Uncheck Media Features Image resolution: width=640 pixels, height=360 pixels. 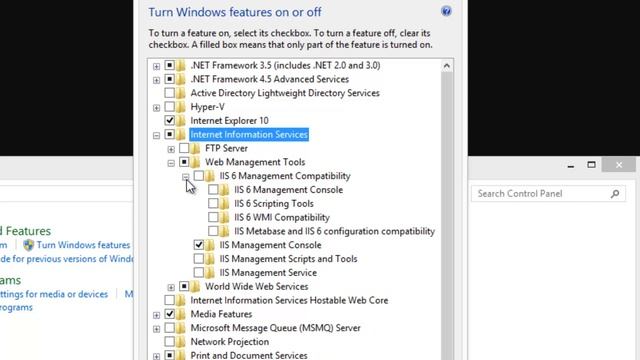[169, 314]
